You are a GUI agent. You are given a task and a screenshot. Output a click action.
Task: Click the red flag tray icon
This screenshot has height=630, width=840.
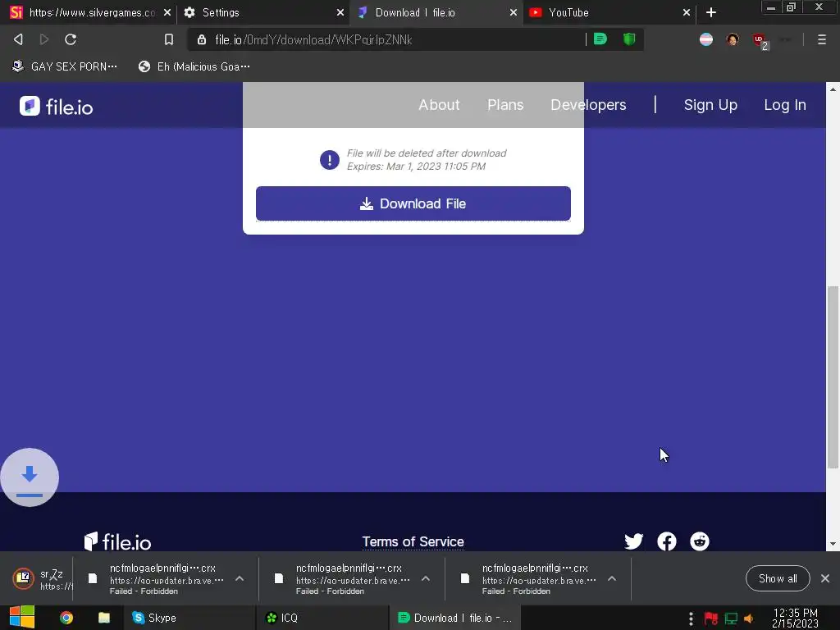click(x=711, y=619)
